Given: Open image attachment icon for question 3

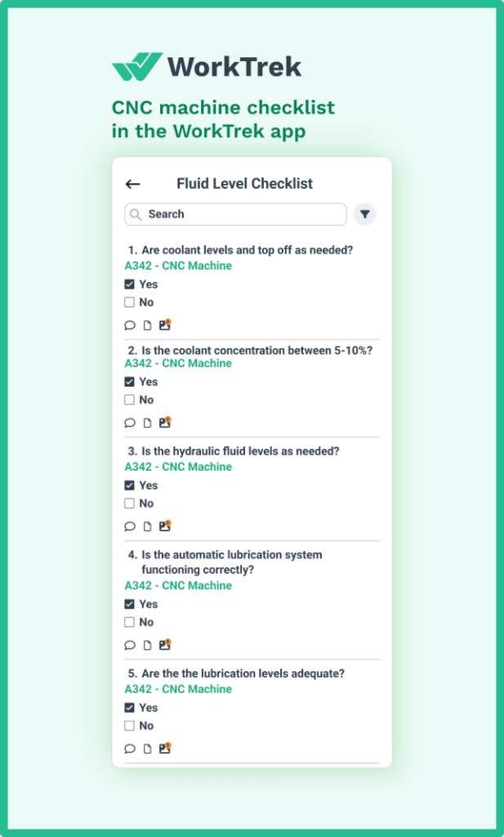Looking at the screenshot, I should coord(165,526).
